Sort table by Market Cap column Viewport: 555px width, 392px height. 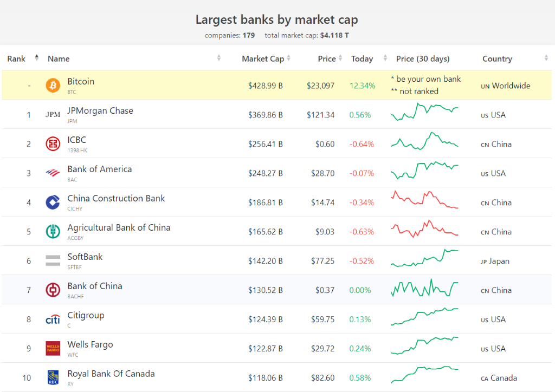point(263,58)
